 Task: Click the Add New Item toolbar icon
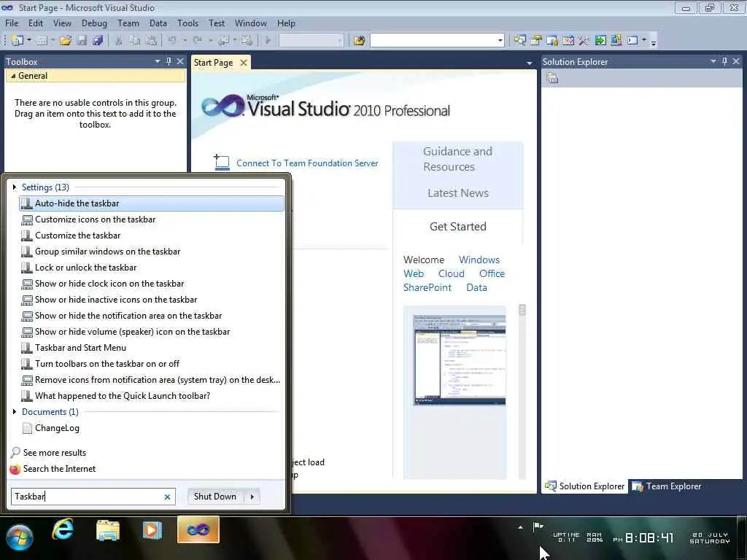pos(42,41)
